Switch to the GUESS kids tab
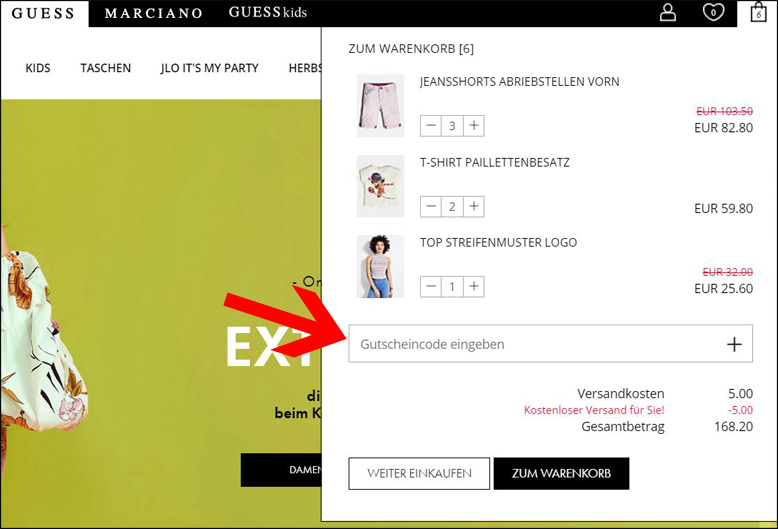The image size is (778, 529). point(267,12)
